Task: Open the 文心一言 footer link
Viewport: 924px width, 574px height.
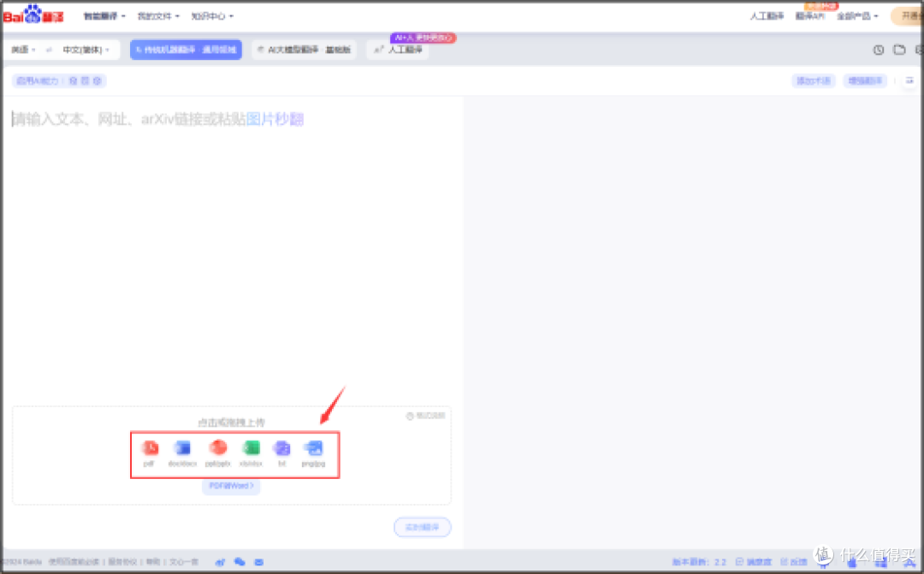Action: 184,562
